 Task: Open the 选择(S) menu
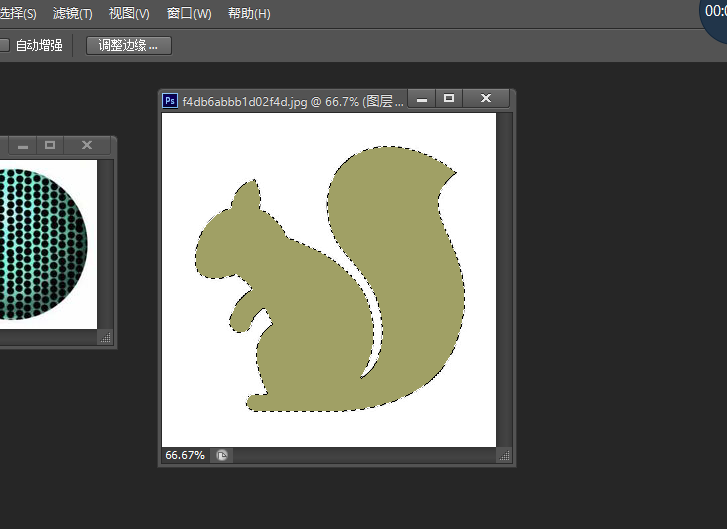tap(18, 13)
